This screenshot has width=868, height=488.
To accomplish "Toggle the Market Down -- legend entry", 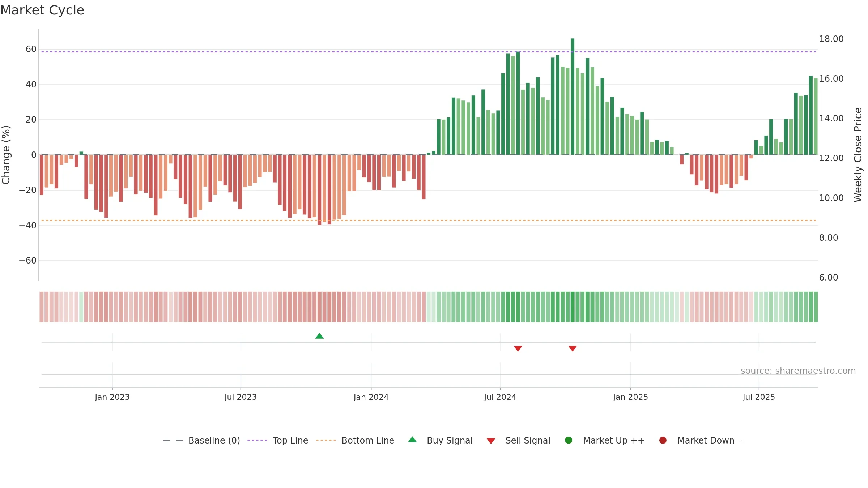I will pyautogui.click(x=701, y=441).
